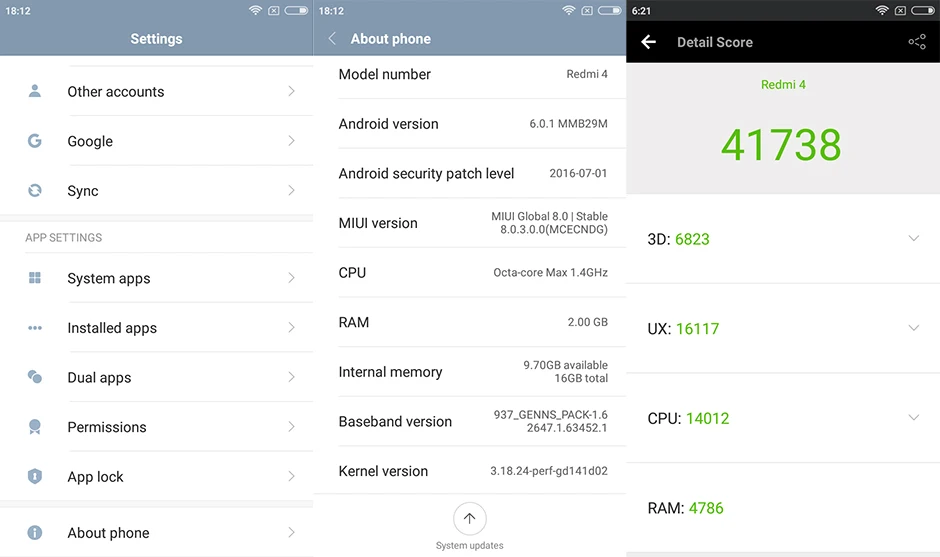Tap battery icon in Settings status bar
940x557 pixels.
[296, 10]
